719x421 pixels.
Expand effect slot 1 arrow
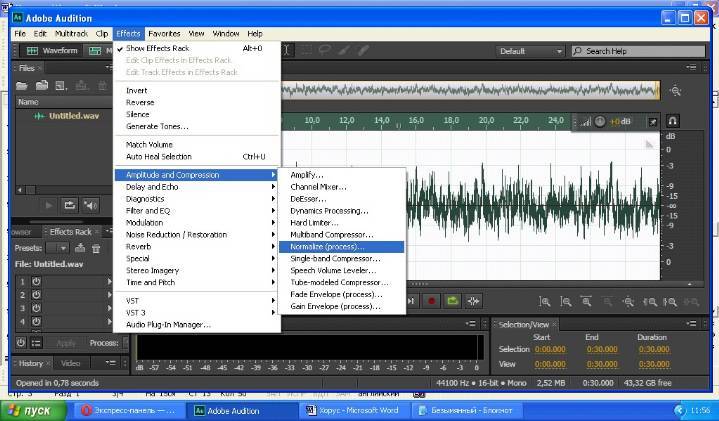click(x=109, y=281)
